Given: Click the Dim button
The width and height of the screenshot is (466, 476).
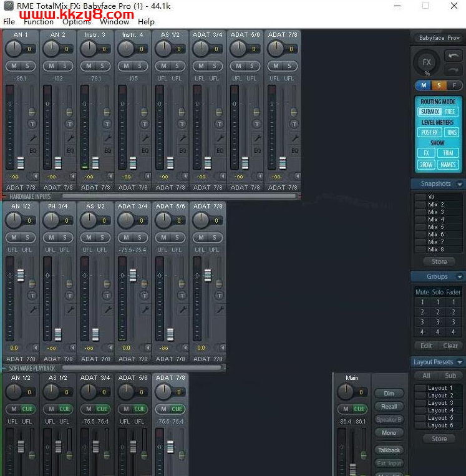Looking at the screenshot, I should (389, 394).
